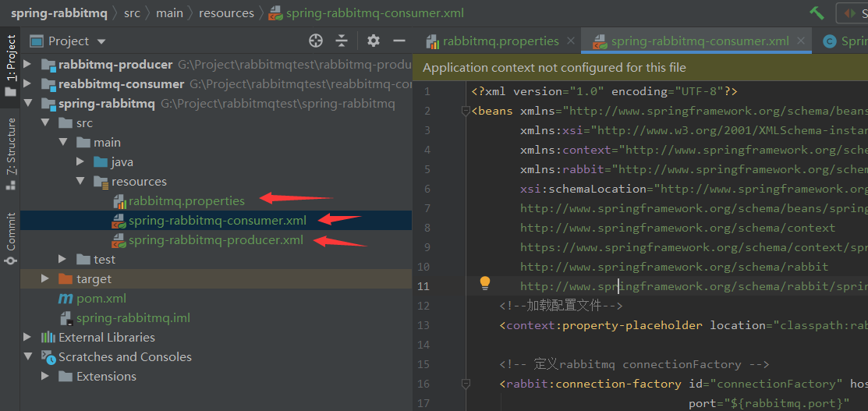This screenshot has height=411, width=868.
Task: Click line number 13 in the gutter
Action: point(423,325)
